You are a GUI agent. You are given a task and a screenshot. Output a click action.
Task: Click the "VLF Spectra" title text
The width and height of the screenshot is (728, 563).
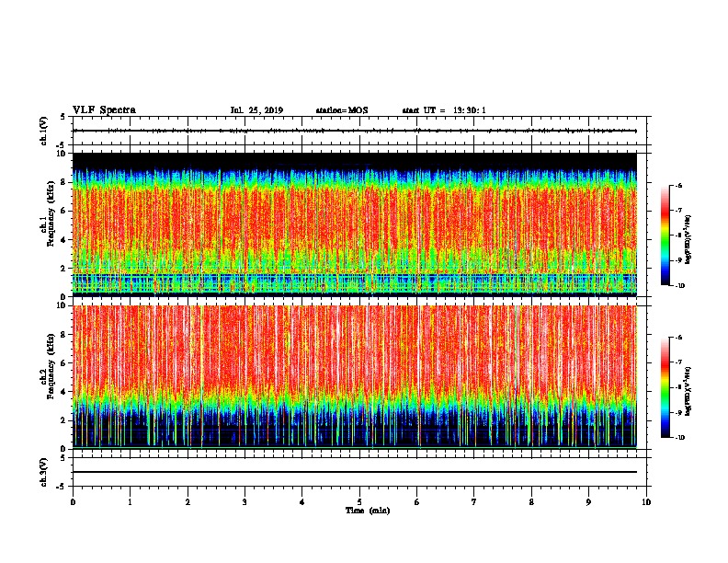click(x=104, y=110)
